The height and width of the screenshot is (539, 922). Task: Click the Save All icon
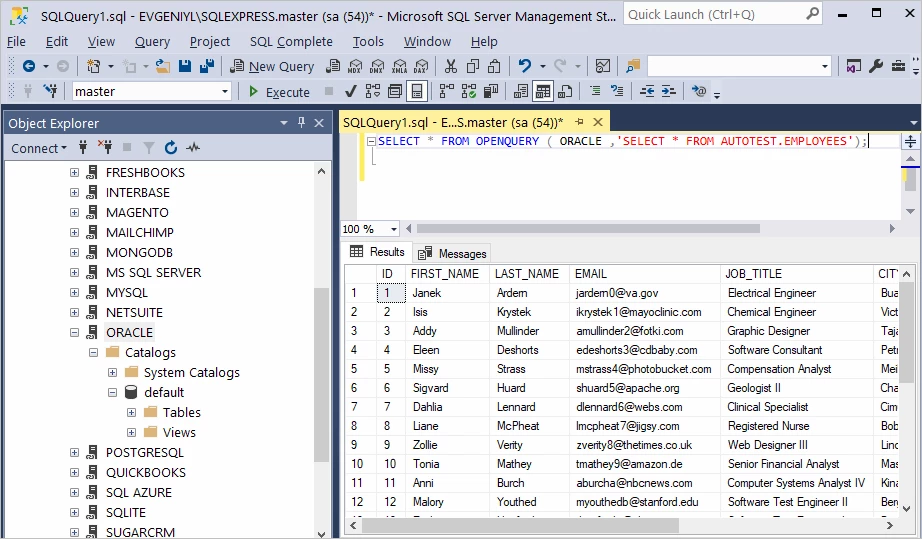tap(206, 66)
